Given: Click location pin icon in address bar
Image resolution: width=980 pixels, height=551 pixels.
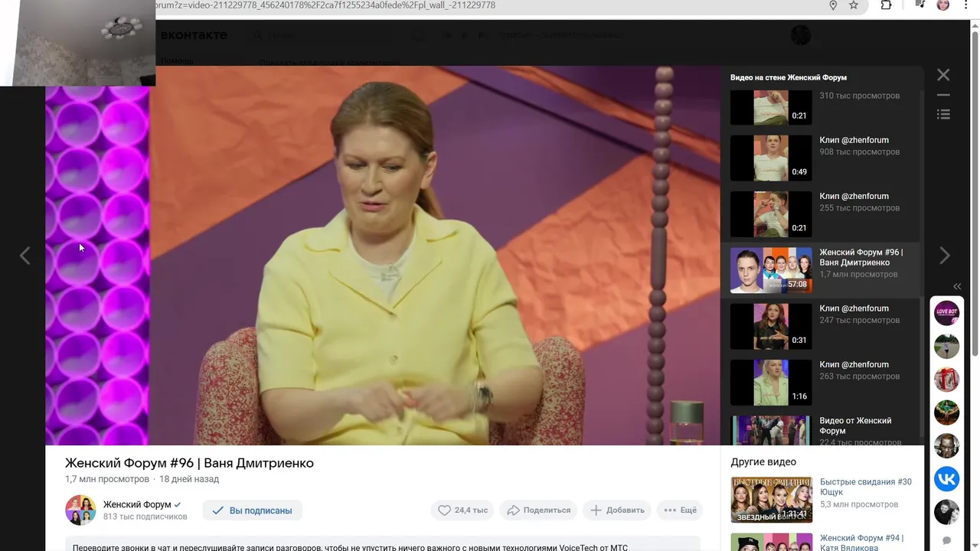Looking at the screenshot, I should 833,5.
